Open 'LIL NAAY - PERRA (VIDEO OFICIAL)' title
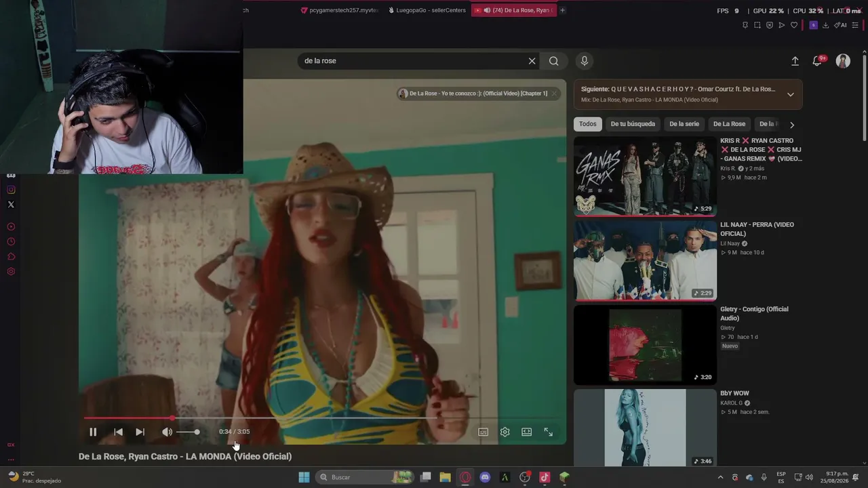 (x=757, y=229)
